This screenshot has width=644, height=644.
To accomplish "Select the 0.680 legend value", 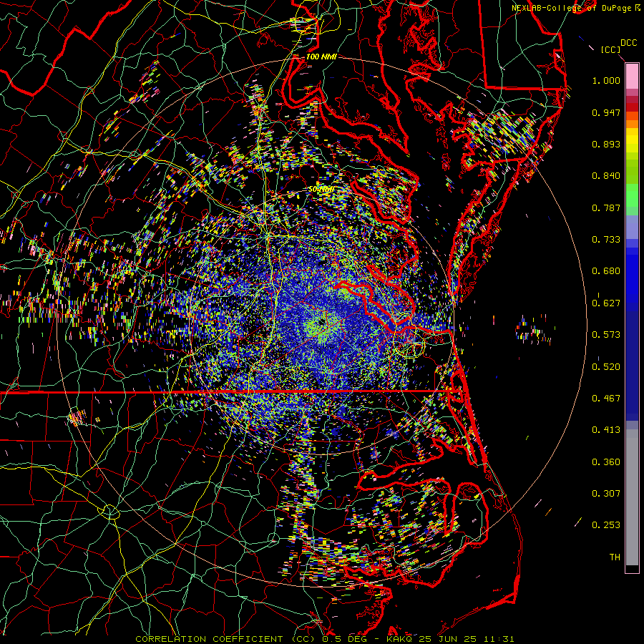I will pyautogui.click(x=606, y=271).
